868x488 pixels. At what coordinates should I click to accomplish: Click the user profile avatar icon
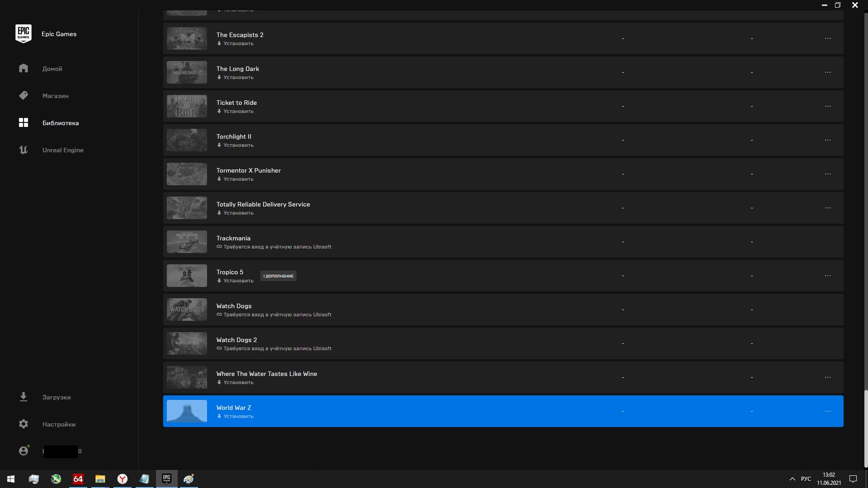(24, 451)
